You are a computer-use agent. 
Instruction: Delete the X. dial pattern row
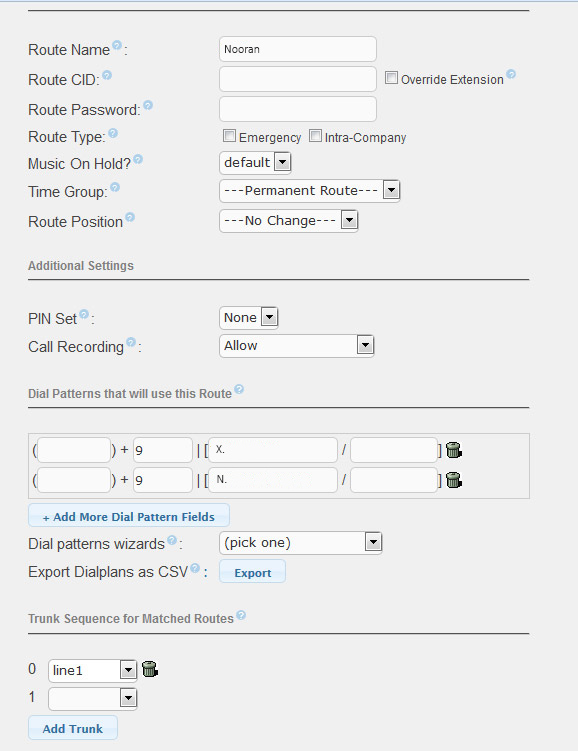coord(453,450)
